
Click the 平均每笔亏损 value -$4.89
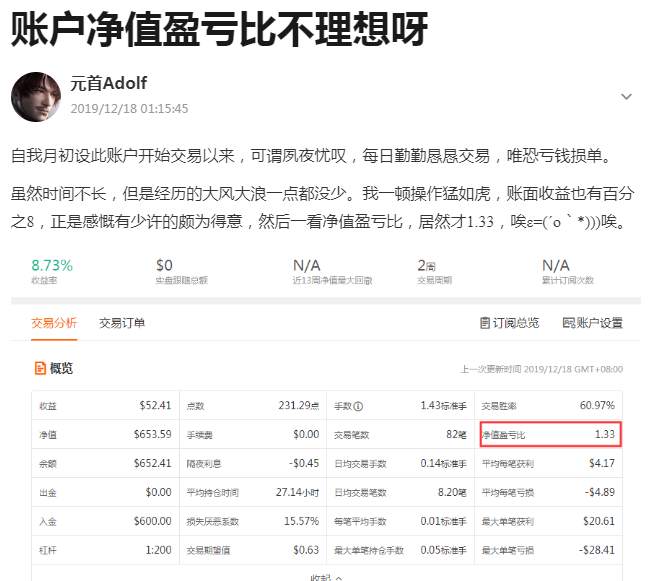pyautogui.click(x=599, y=492)
